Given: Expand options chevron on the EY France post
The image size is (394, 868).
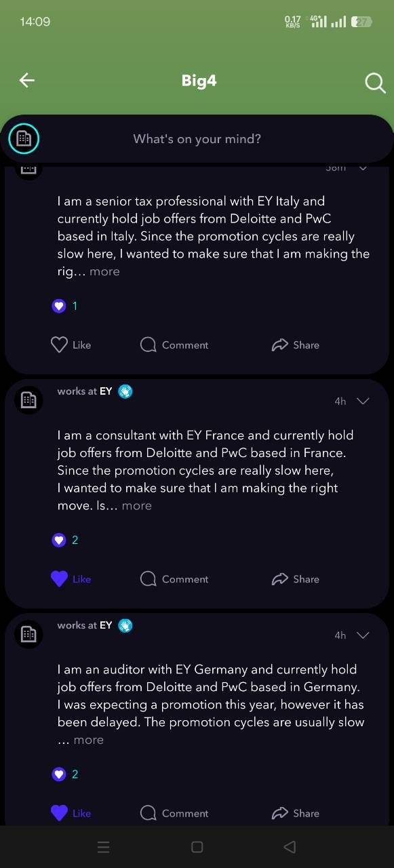Looking at the screenshot, I should click(x=363, y=401).
